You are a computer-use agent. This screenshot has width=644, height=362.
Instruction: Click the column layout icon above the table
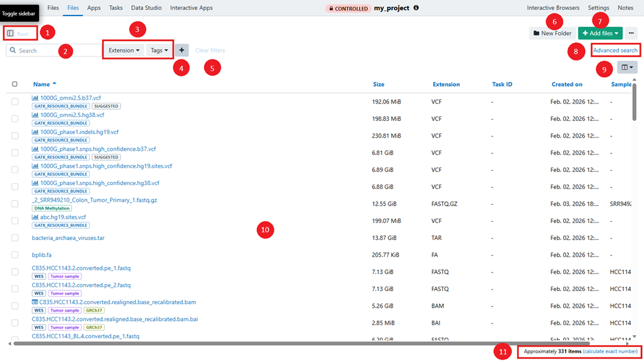coord(627,67)
